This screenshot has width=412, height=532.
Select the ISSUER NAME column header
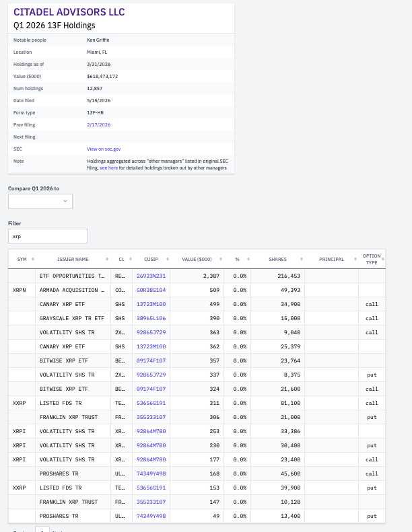click(73, 259)
